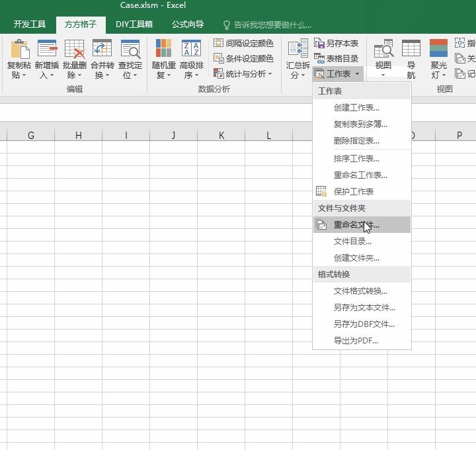Screen dimensions: 476x450
Task: Select 排序工作表... menu item
Action: pos(362,158)
